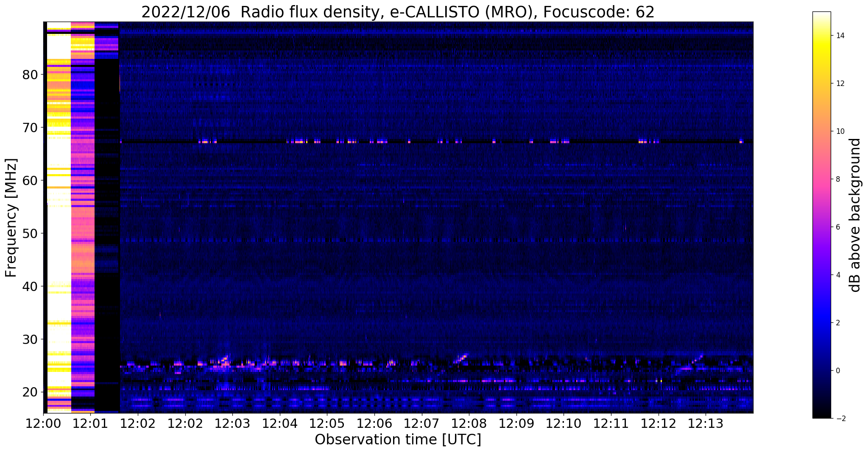The width and height of the screenshot is (868, 452).
Task: Click the colorbar tick value 4
Action: (x=837, y=275)
